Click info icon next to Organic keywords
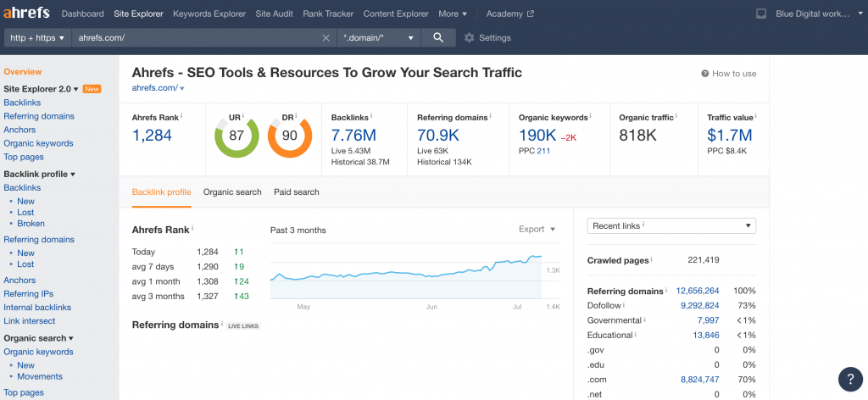The height and width of the screenshot is (400, 868). pos(591,117)
